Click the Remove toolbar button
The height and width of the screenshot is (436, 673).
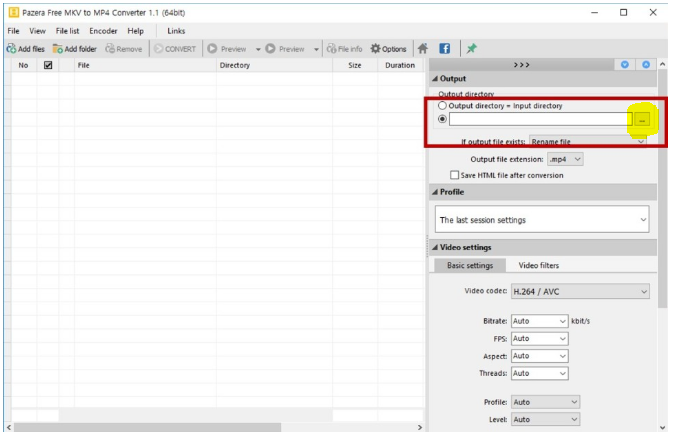(124, 49)
